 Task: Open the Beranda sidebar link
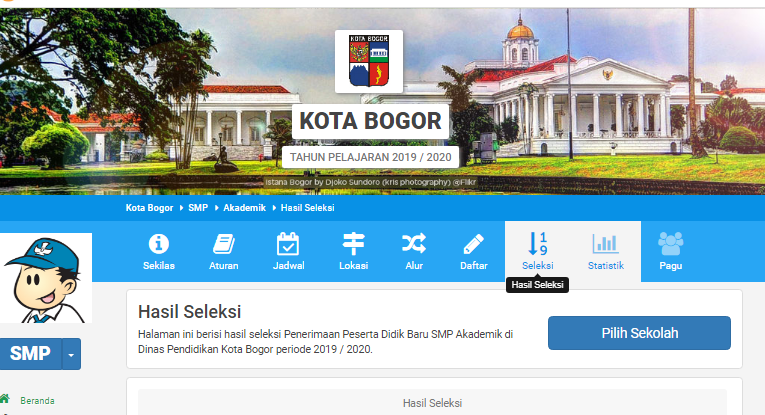[x=37, y=401]
